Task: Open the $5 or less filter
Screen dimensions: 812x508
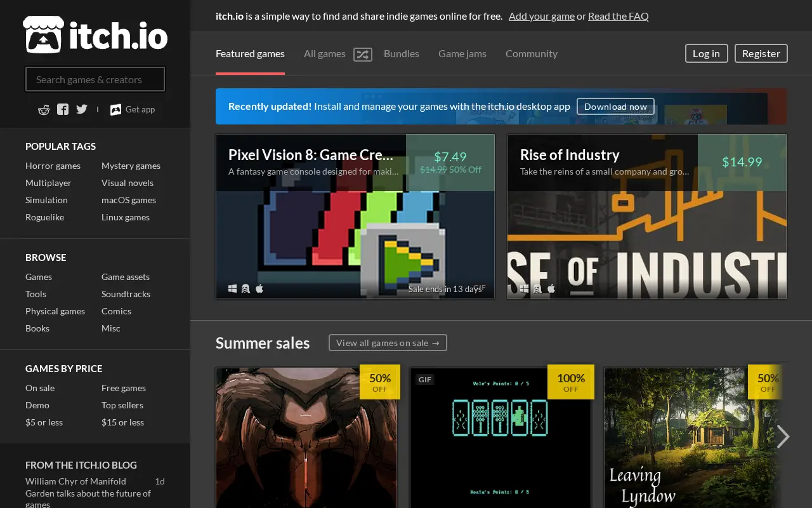Action: click(x=44, y=422)
